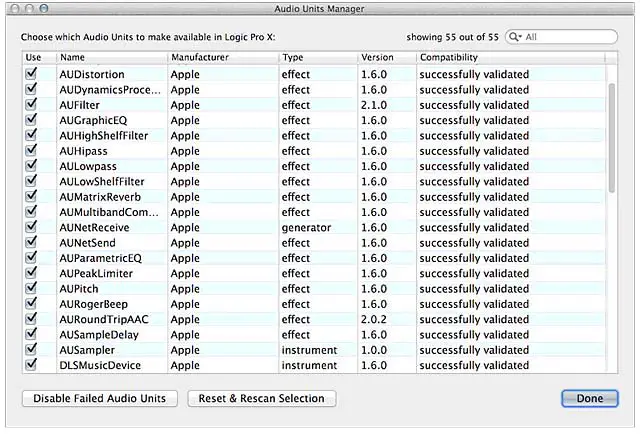Click successfully validated for DLSMusicDevice
The height and width of the screenshot is (436, 640).
pyautogui.click(x=474, y=365)
